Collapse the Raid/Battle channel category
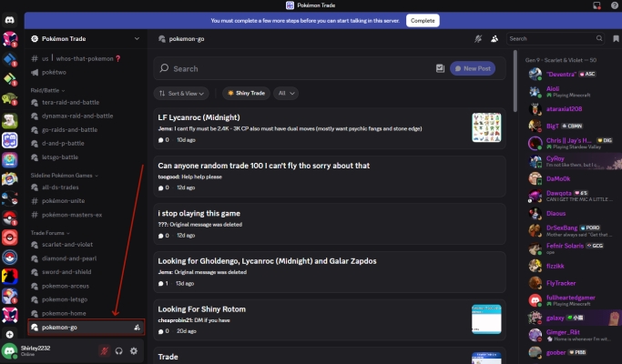The height and width of the screenshot is (364, 622). [46, 90]
